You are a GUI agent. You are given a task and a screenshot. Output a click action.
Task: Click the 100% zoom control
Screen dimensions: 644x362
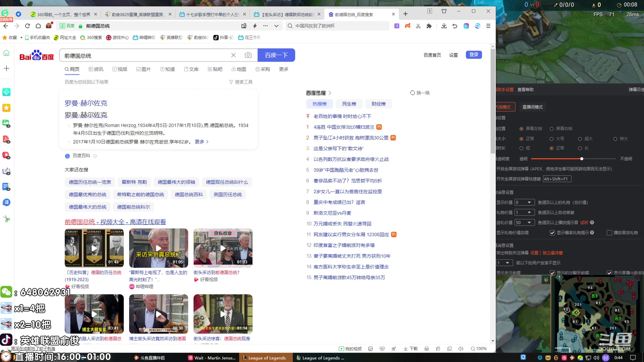click(479, 349)
